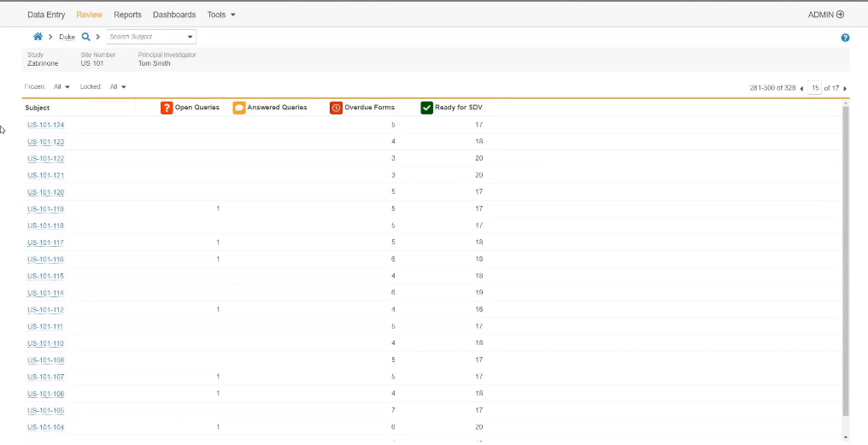Switch to the Data Entry tab

click(x=46, y=15)
